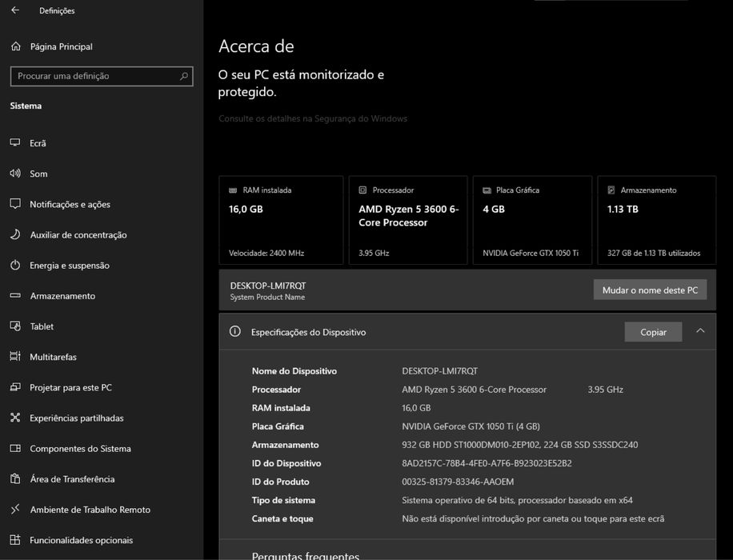Click the Acerca de page heading
This screenshot has height=560, width=733.
tap(256, 46)
